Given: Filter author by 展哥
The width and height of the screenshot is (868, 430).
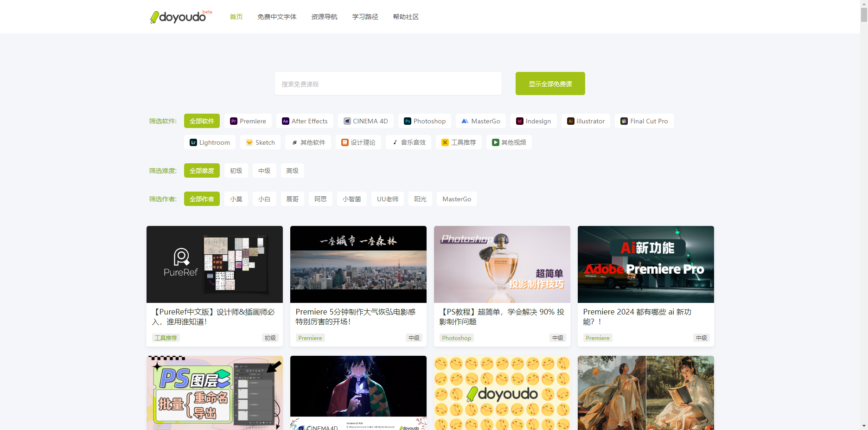Looking at the screenshot, I should (x=293, y=199).
